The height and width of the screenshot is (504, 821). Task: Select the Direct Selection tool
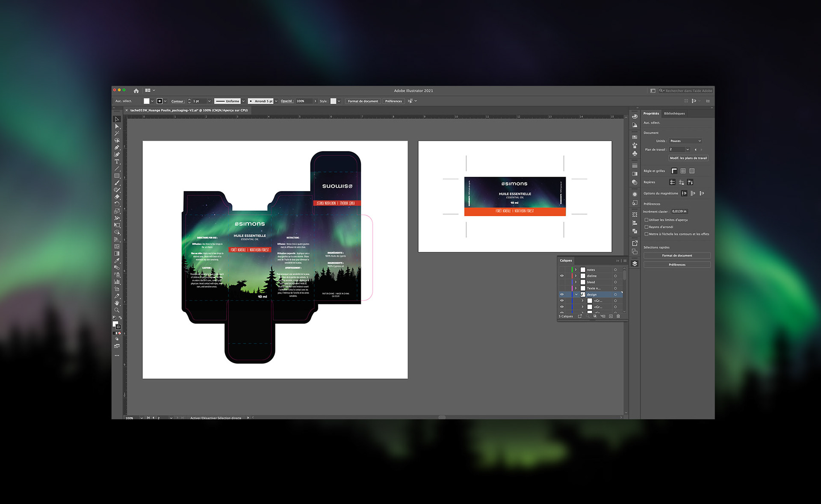[x=117, y=126]
